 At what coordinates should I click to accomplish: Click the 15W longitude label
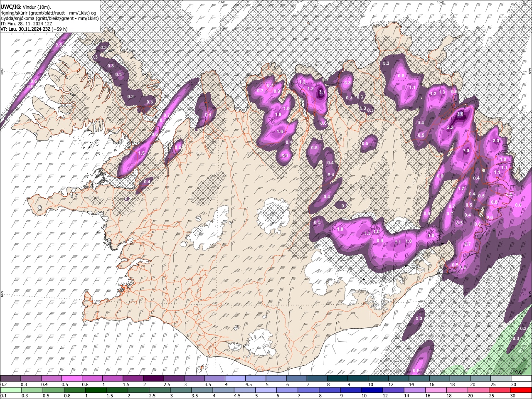coord(440,2)
